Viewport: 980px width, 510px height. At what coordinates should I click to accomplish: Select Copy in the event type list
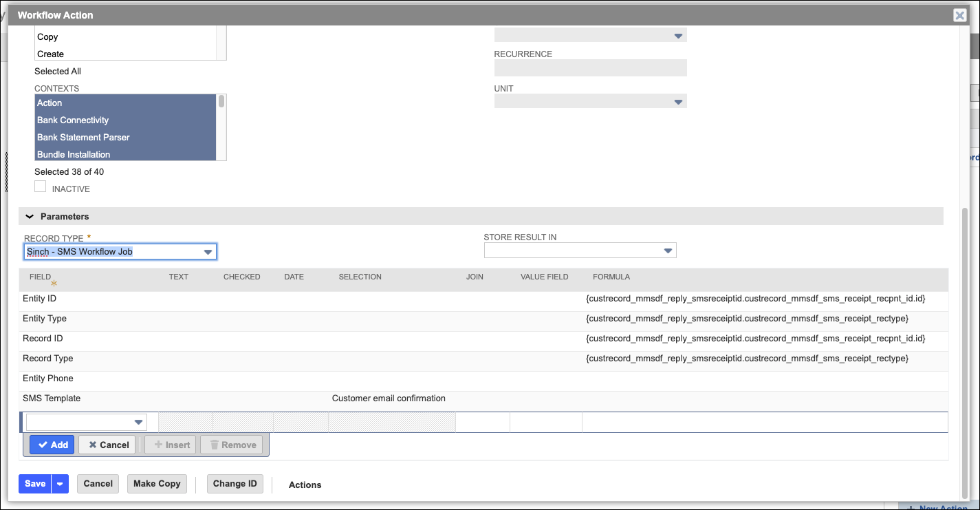coord(47,36)
